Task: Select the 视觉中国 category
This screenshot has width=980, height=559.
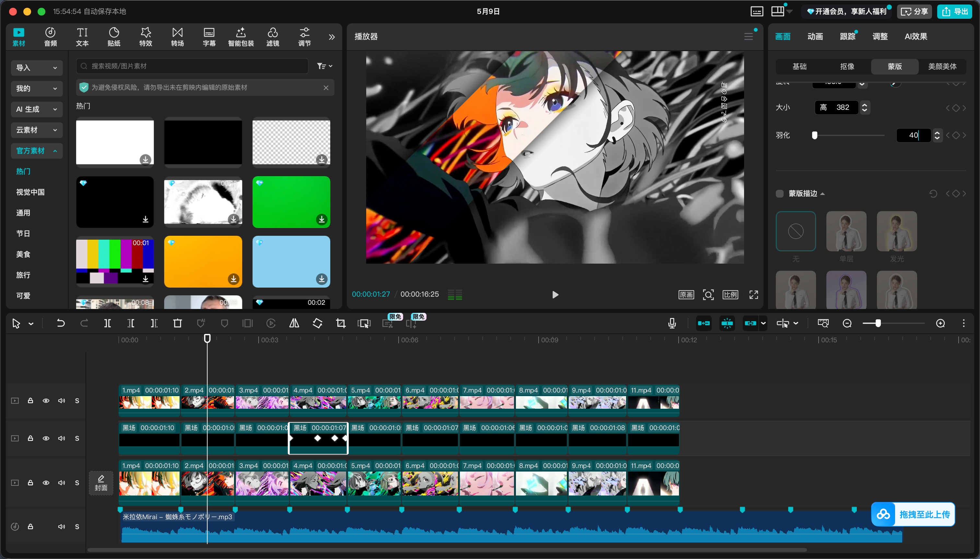Action: coord(30,192)
